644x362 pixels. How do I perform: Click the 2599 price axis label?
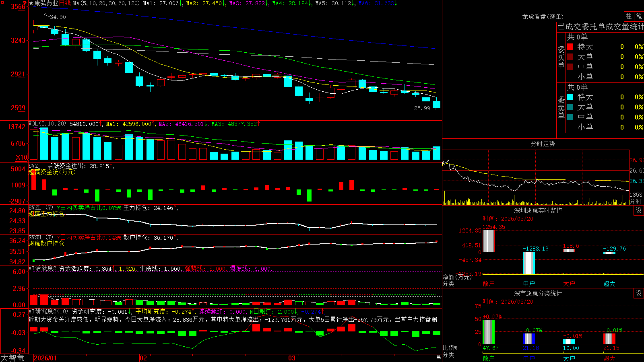tap(18, 108)
